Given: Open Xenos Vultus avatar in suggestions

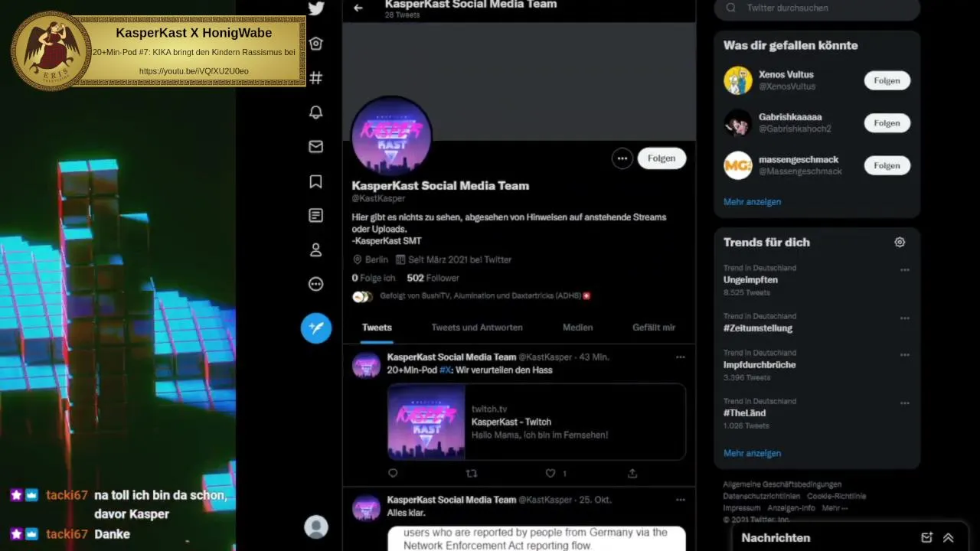Looking at the screenshot, I should click(738, 80).
